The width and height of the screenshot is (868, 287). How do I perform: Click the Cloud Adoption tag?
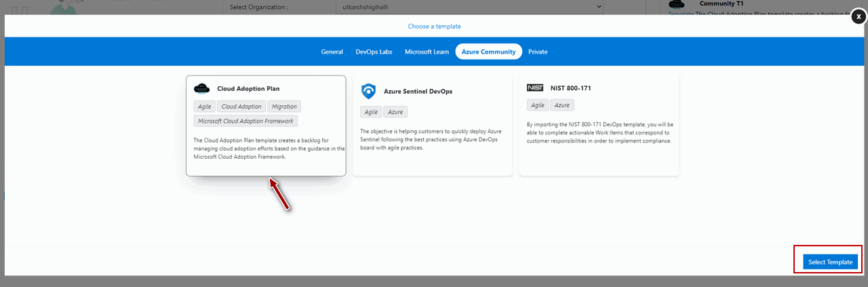click(241, 107)
